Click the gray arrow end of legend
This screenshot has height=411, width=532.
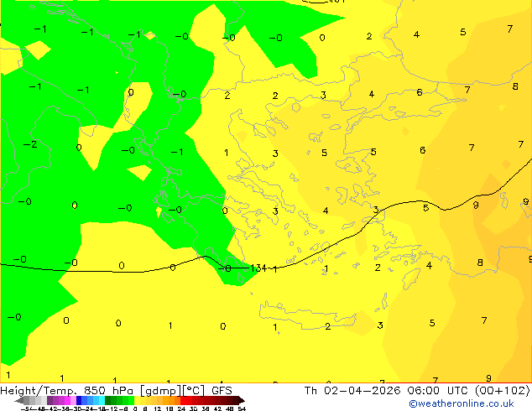point(19,400)
